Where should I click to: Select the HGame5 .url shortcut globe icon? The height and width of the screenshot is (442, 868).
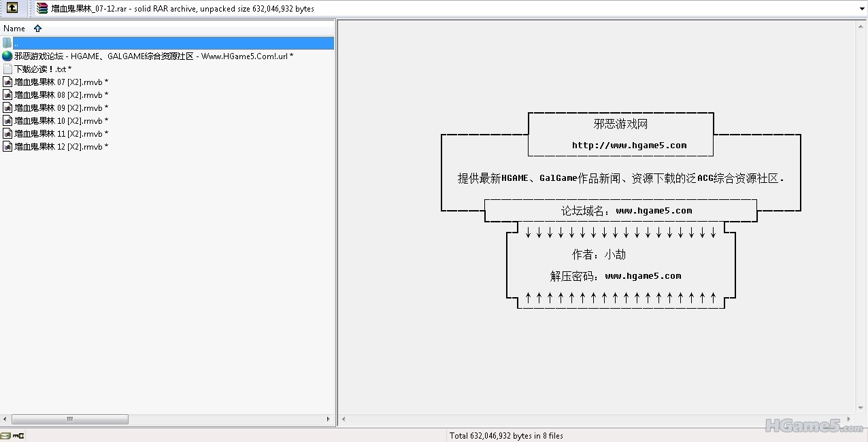(x=7, y=56)
